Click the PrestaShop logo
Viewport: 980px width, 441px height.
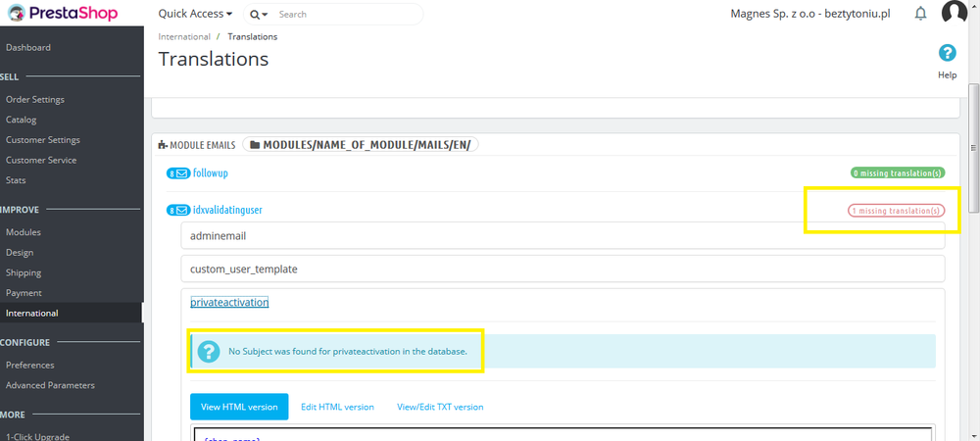pos(63,13)
